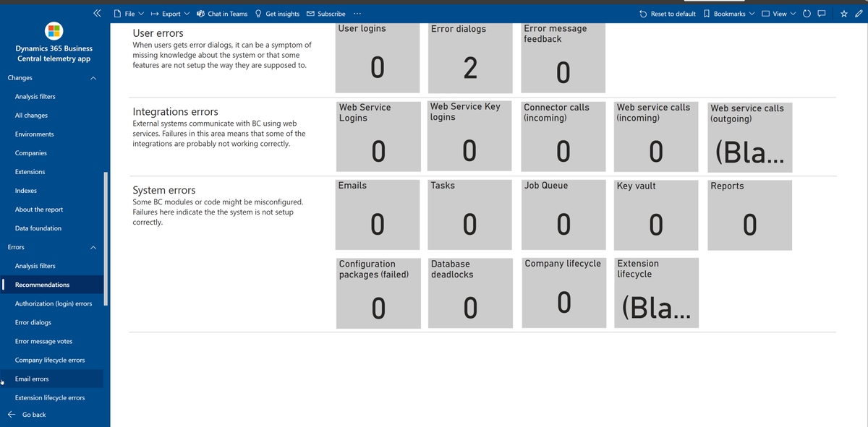Click the Extension lifecycle card
This screenshot has height=427, width=868.
657,293
